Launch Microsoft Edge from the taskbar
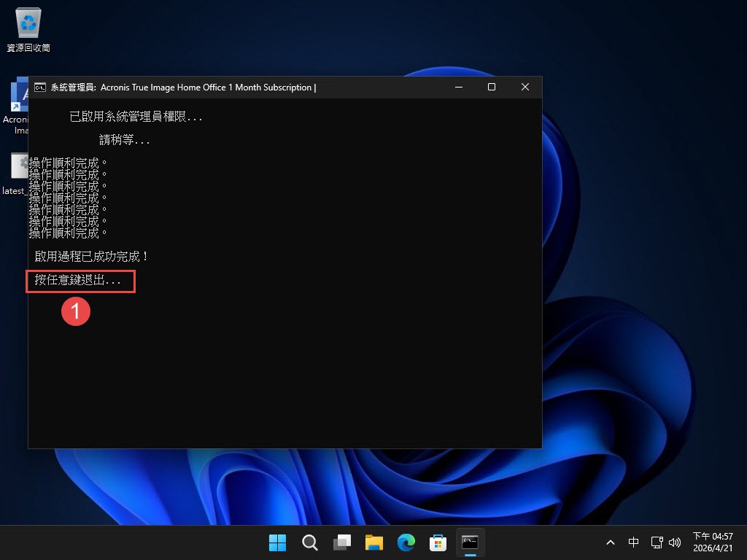Image resolution: width=747 pixels, height=560 pixels. pyautogui.click(x=406, y=542)
